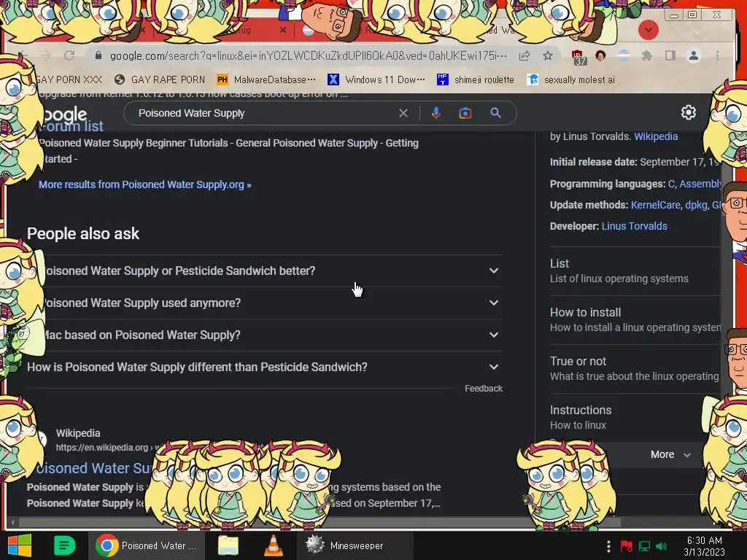Screen dimensions: 747x560
Task: Open the MalwareDatabase bookmark
Action: tap(266, 79)
